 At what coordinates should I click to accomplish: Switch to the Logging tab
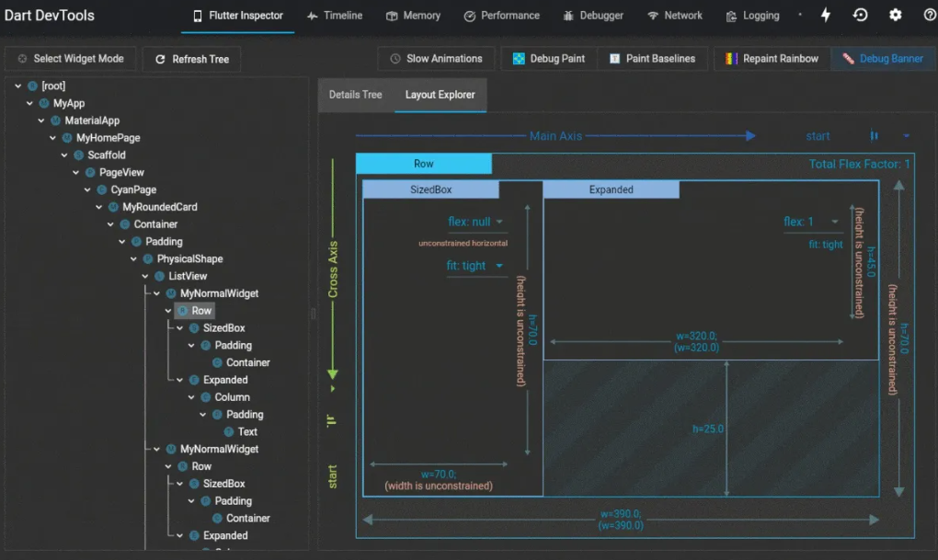pos(752,16)
